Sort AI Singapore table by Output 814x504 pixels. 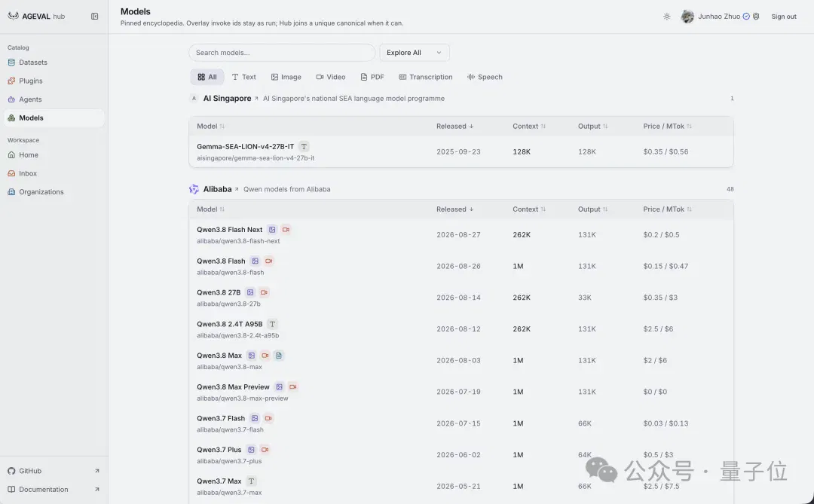[593, 126]
